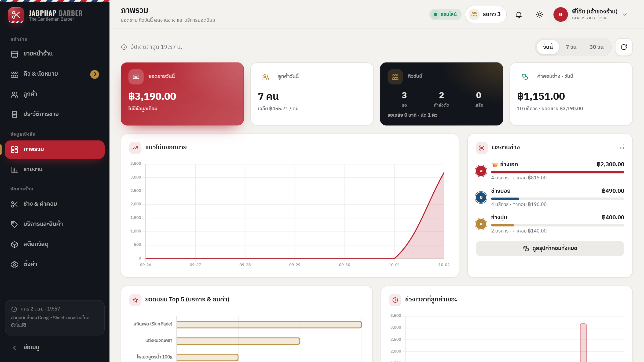Click the queue badge 3 in sidebar
The height and width of the screenshot is (362, 644).
(x=94, y=74)
